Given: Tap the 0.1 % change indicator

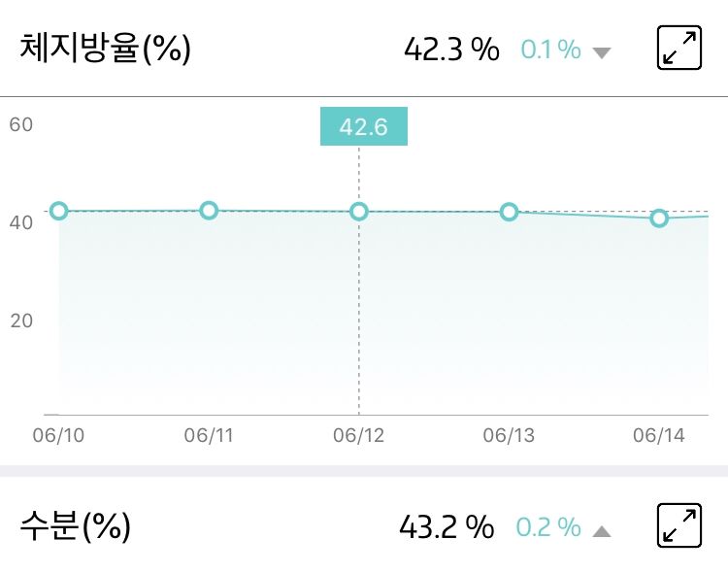Looking at the screenshot, I should point(550,50).
